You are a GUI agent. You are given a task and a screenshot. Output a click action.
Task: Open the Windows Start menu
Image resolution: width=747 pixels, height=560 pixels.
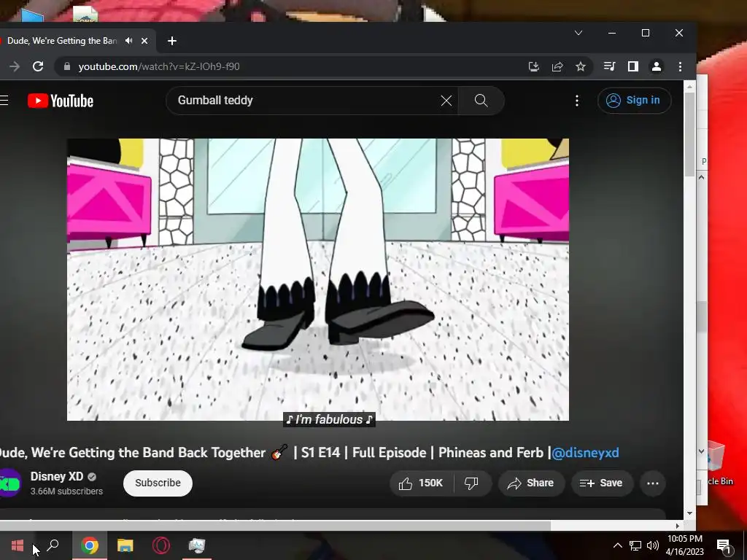18,545
